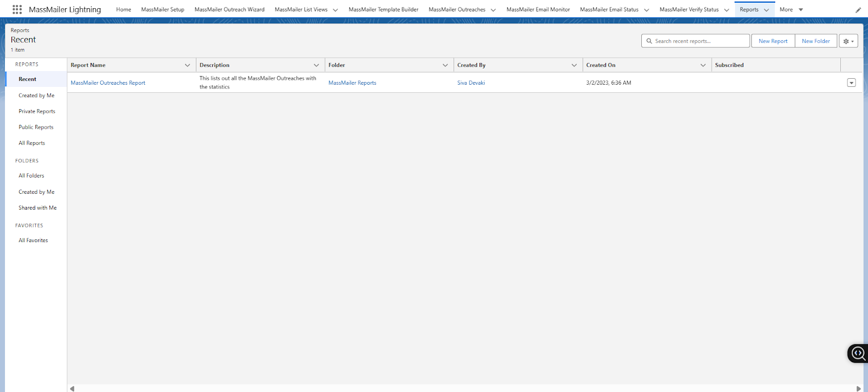Image resolution: width=868 pixels, height=392 pixels.
Task: Switch to MassMailer Template Builder tab
Action: coord(383,10)
